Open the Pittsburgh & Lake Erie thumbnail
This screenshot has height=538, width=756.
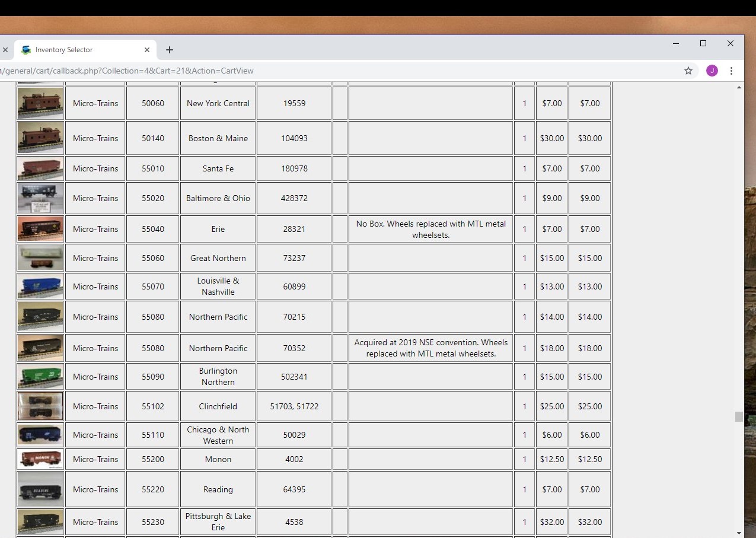coord(40,522)
